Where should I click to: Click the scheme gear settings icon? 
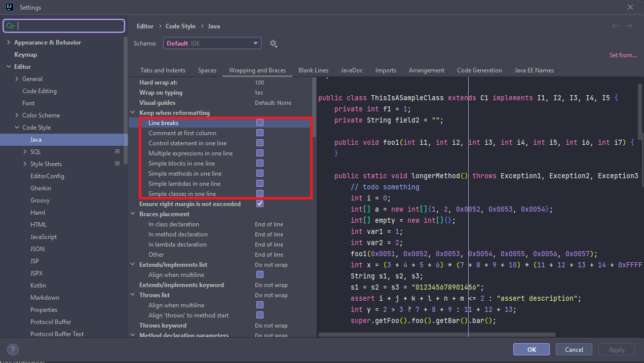click(x=273, y=44)
